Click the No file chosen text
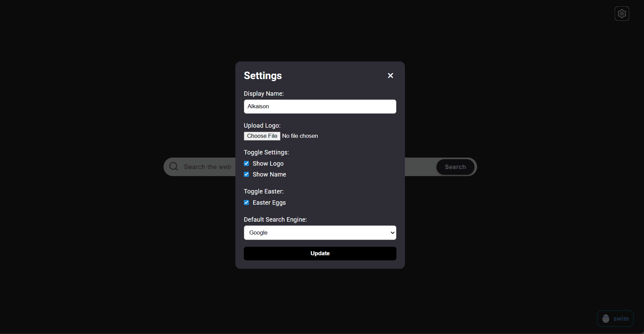This screenshot has width=644, height=334. (300, 136)
